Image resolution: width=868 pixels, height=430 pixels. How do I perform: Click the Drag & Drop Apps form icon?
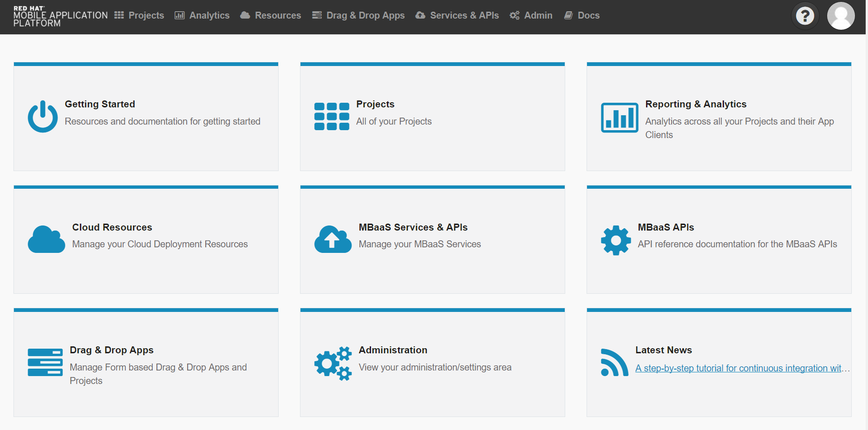pos(45,362)
